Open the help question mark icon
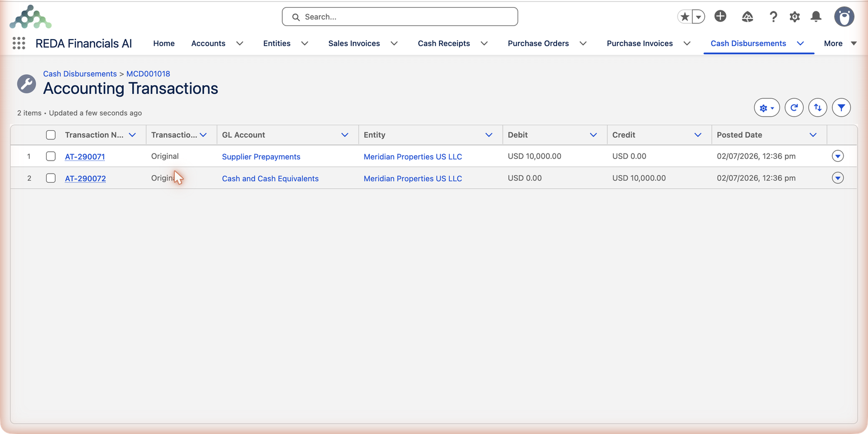This screenshot has width=868, height=434. [x=774, y=17]
